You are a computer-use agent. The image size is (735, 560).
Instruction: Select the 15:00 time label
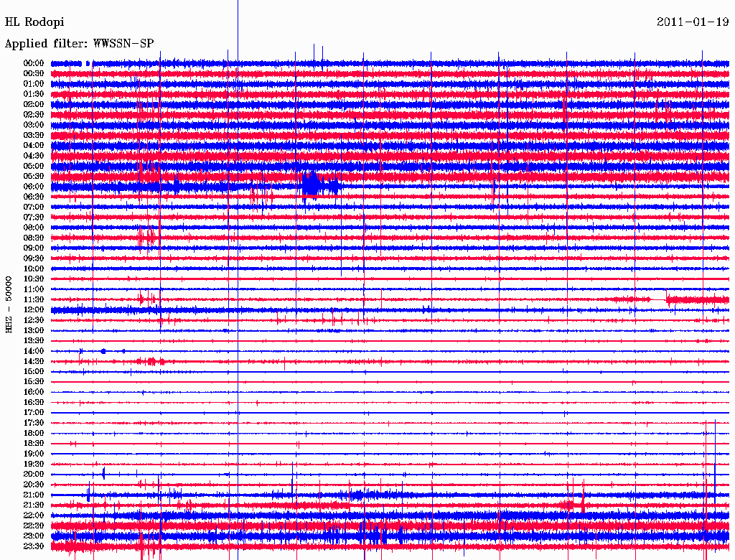pos(34,371)
